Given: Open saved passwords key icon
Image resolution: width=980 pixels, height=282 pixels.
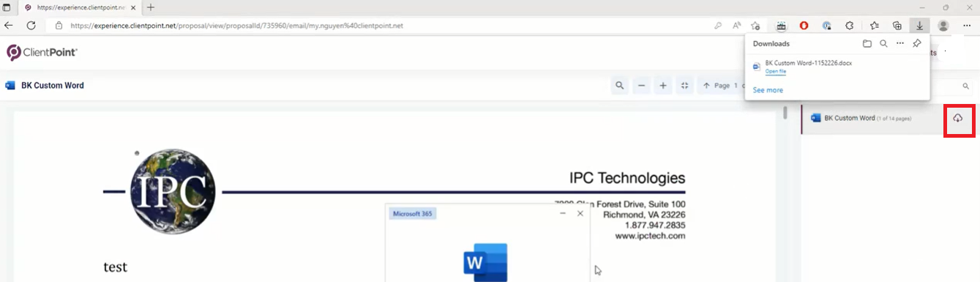Looking at the screenshot, I should (x=719, y=25).
